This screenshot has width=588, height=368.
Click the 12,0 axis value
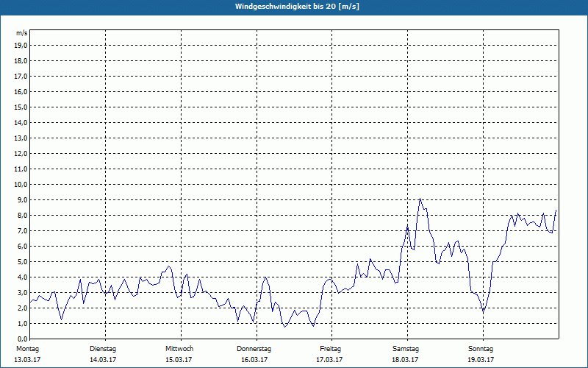(x=20, y=154)
